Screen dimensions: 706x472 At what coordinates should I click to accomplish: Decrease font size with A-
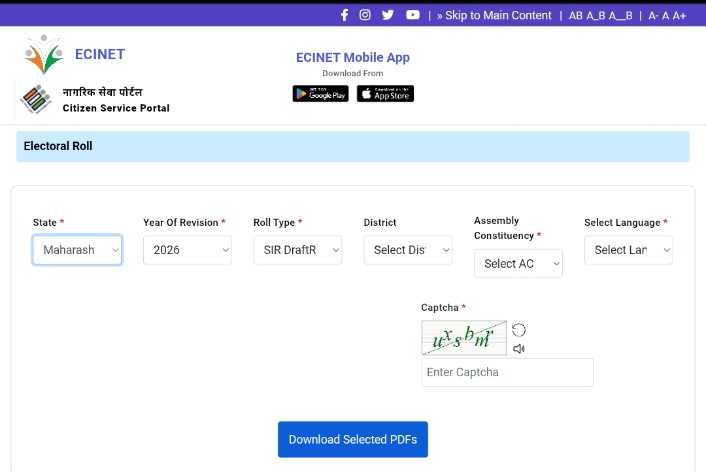[x=653, y=16]
